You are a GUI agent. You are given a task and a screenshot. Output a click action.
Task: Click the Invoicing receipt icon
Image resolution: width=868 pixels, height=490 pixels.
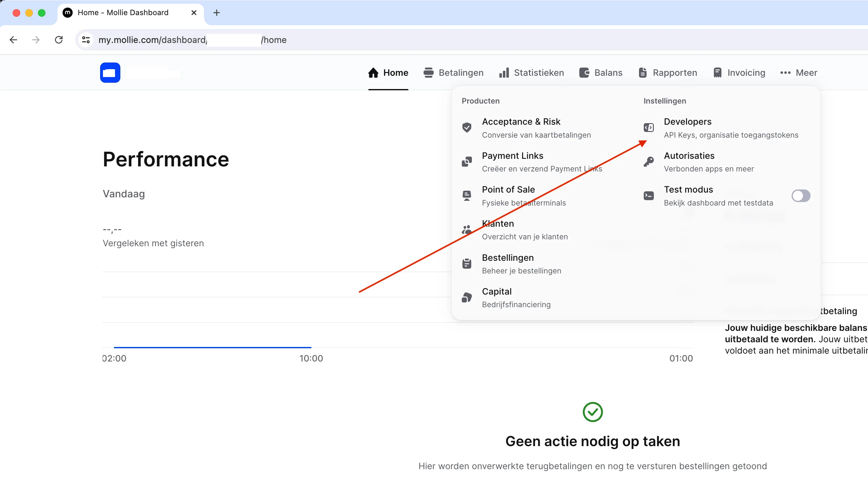(x=717, y=73)
